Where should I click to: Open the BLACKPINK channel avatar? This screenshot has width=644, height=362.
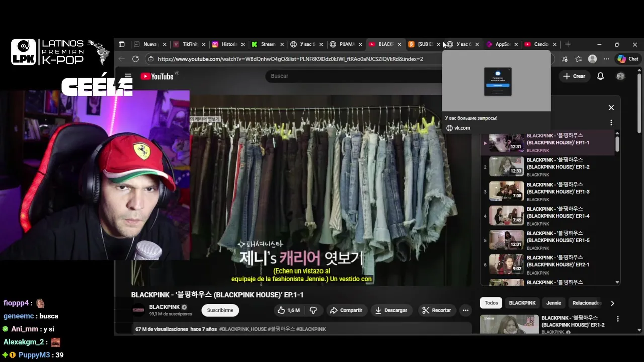coord(138,310)
